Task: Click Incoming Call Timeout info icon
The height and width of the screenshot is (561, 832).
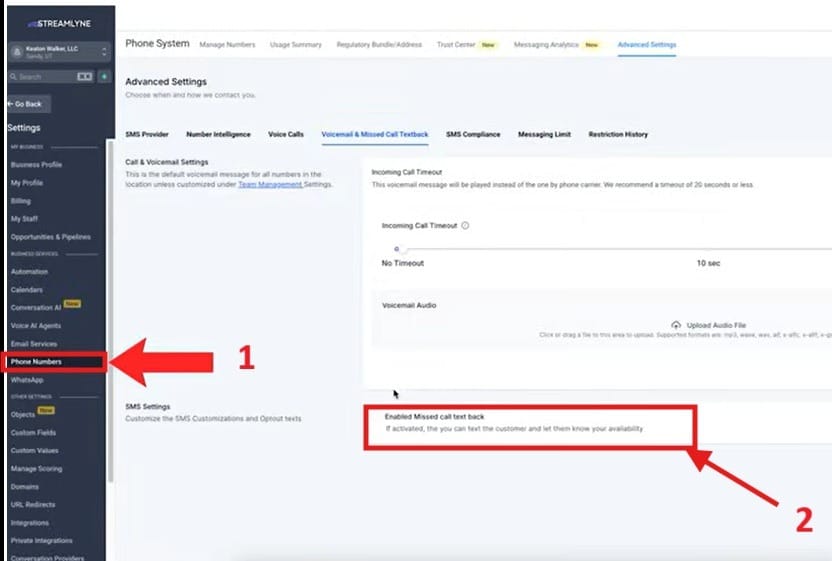Action: point(465,226)
